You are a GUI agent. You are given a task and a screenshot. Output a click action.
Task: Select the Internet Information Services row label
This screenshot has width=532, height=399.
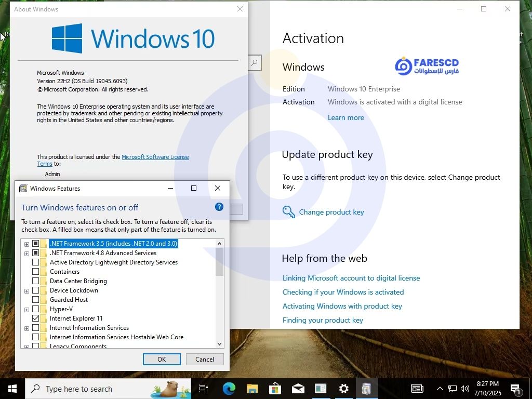[89, 327]
